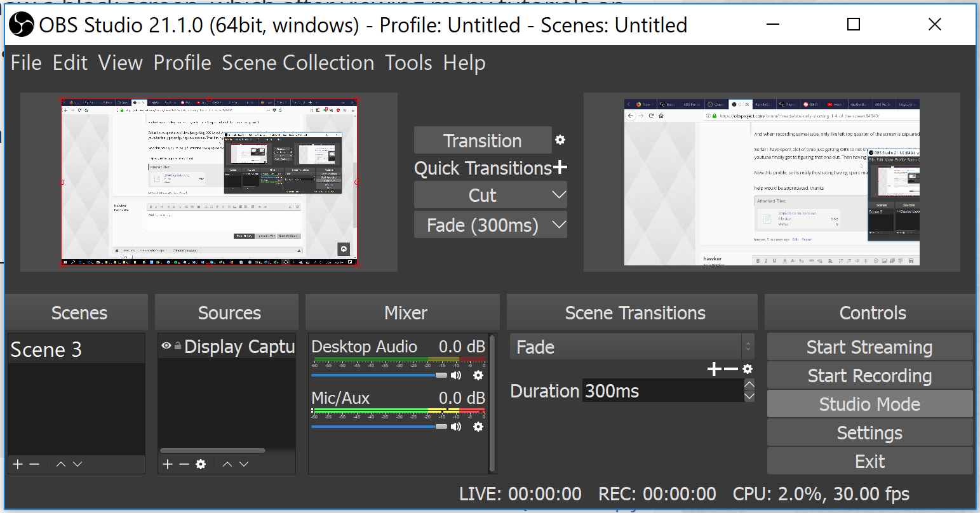Mute Desktop Audio with the speaker icon
This screenshot has width=980, height=513.
pyautogui.click(x=456, y=375)
